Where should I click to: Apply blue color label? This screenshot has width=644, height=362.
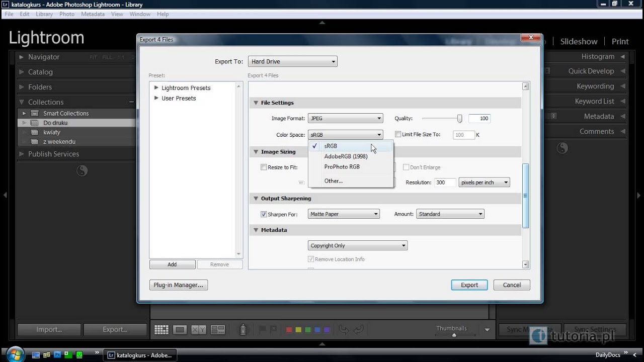coord(317,330)
